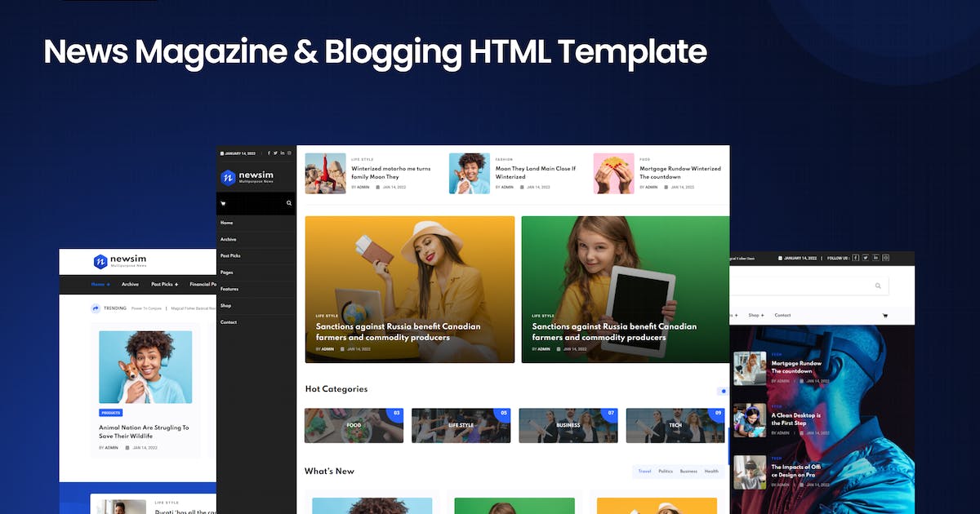Open the FOOD hot category card
This screenshot has width=980, height=514.
[354, 426]
